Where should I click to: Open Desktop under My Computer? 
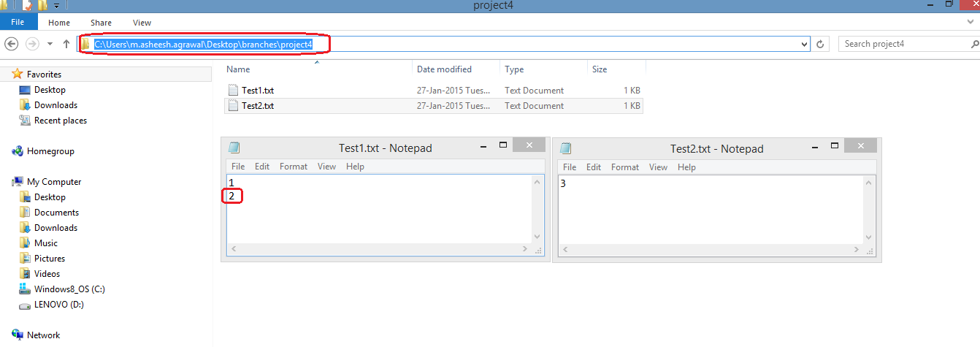click(50, 197)
